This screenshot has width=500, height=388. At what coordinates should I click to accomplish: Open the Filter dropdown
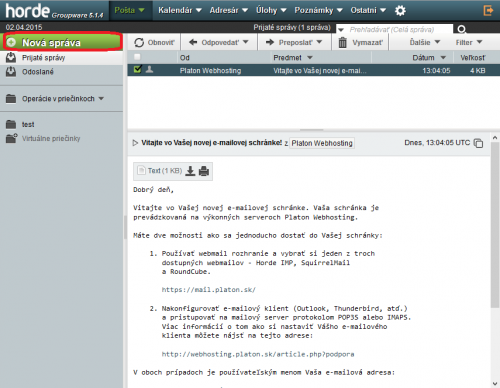(469, 42)
